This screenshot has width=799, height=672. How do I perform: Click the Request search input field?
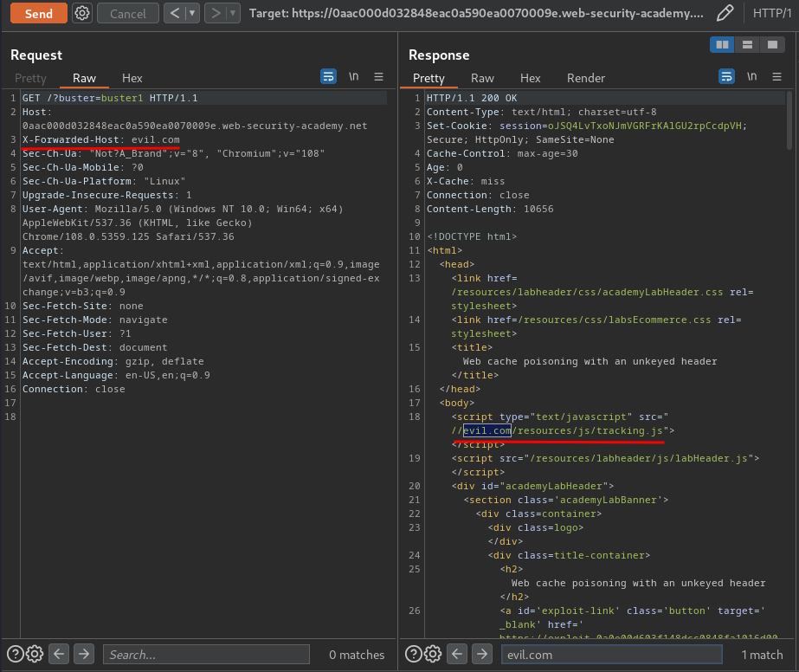(206, 654)
